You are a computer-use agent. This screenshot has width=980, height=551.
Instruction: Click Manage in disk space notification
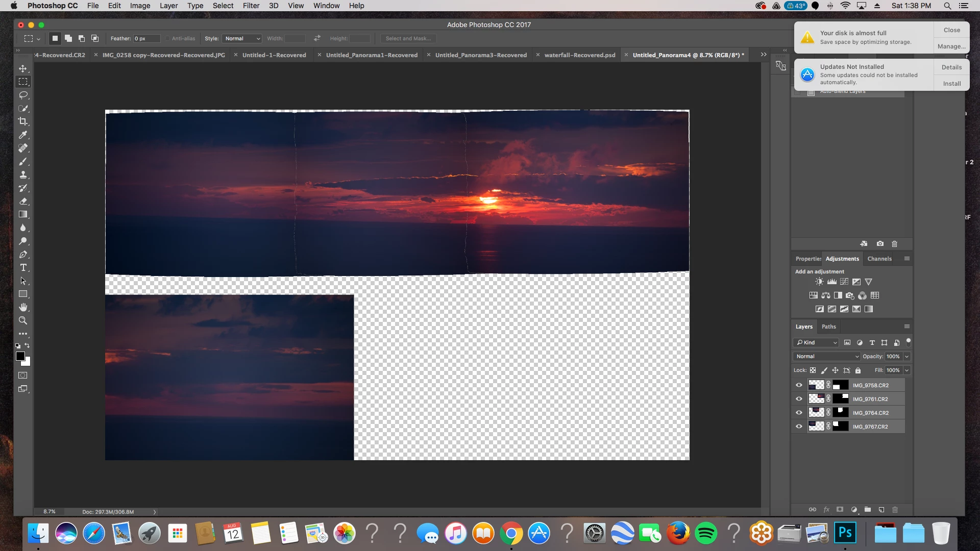coord(951,46)
